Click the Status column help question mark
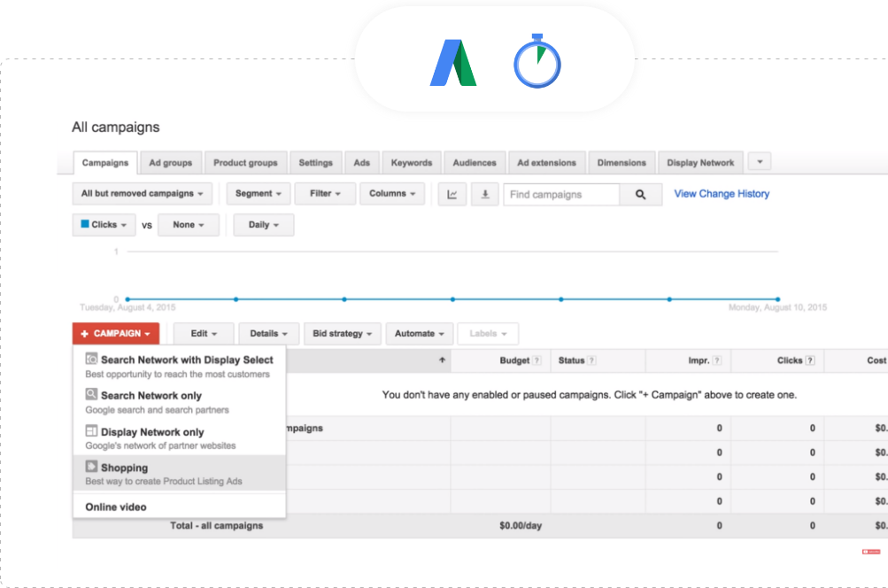The image size is (888, 588). pyautogui.click(x=591, y=360)
